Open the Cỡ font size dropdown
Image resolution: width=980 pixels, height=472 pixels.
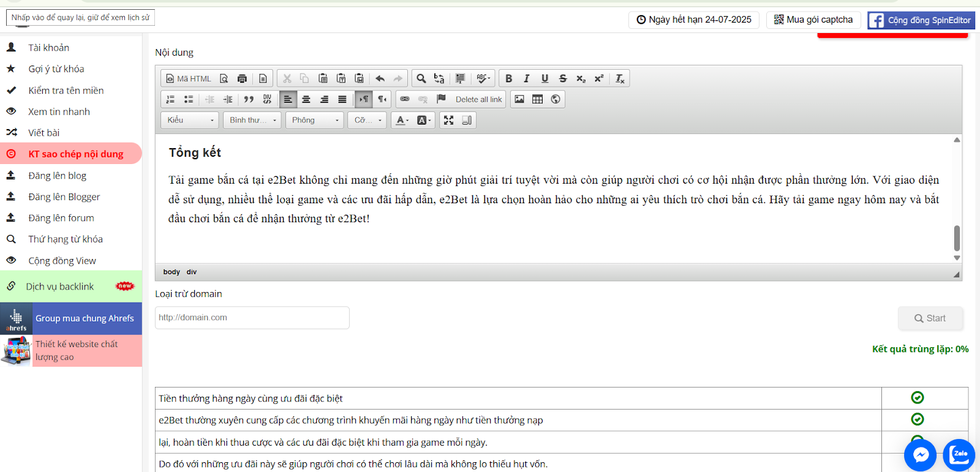pos(367,120)
